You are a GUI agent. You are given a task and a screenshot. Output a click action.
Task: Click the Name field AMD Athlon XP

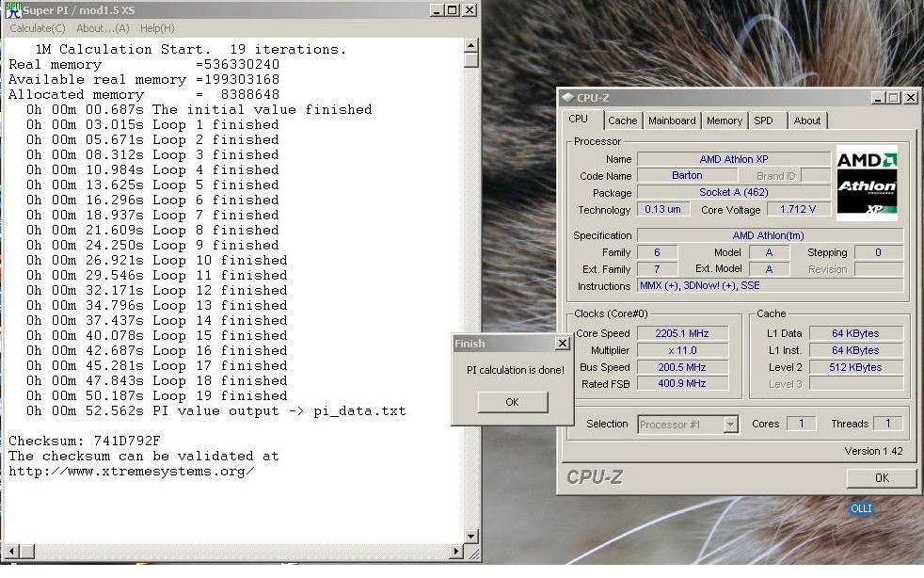pyautogui.click(x=734, y=159)
